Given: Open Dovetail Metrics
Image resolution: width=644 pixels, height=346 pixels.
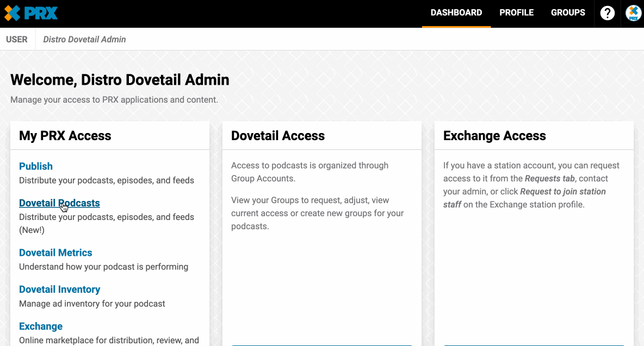Looking at the screenshot, I should click(x=55, y=253).
